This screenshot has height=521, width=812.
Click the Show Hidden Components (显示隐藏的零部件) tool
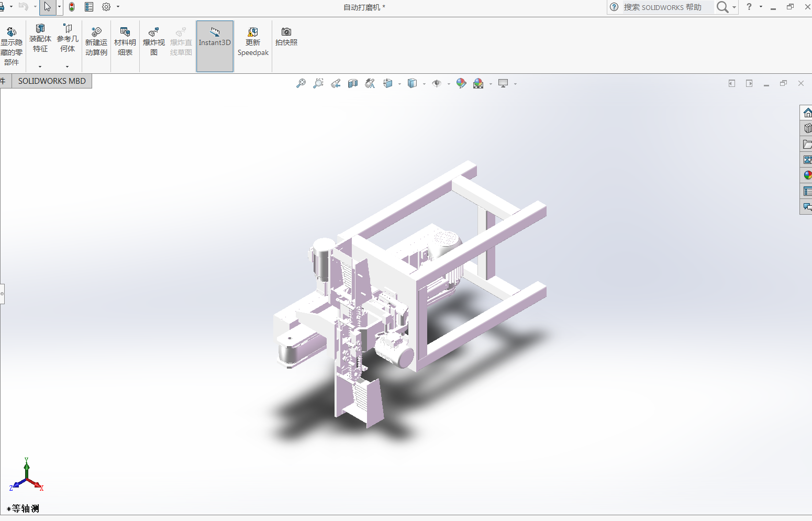pos(12,46)
